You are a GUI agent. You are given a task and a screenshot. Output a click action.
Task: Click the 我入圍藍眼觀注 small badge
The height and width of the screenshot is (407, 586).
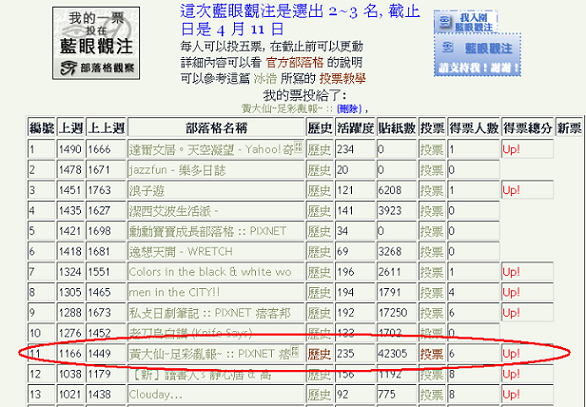(466, 21)
